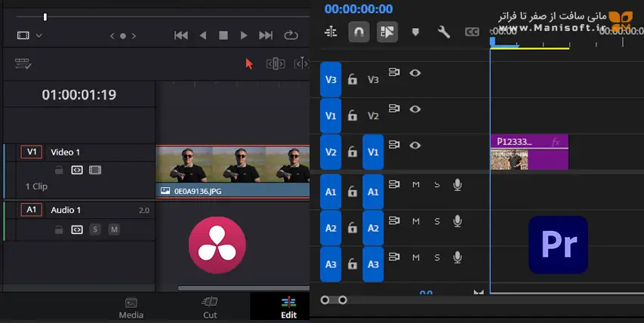This screenshot has width=644, height=323.
Task: Mute the Audio 1 track in DaVinci
Action: [114, 229]
